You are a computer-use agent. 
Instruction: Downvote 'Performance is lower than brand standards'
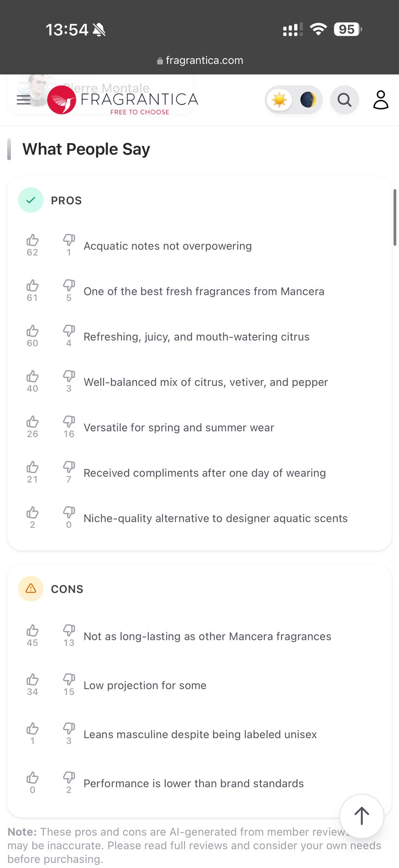tap(69, 778)
